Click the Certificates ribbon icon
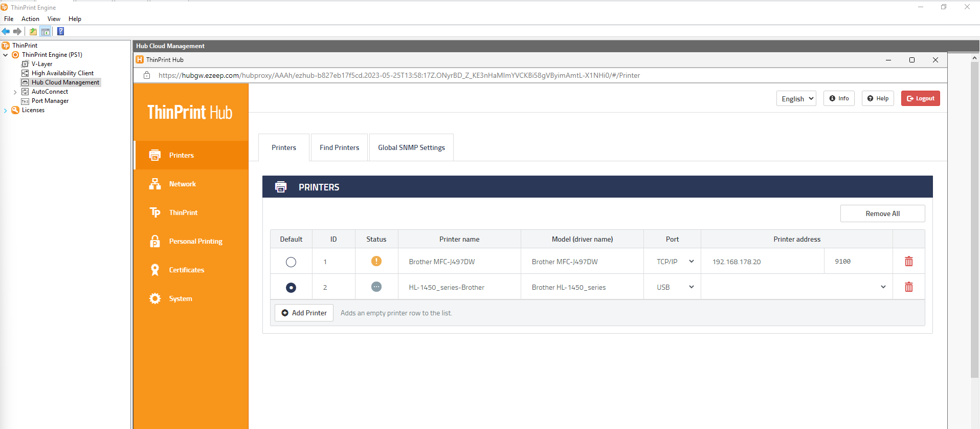Screen dimensions: 980x429 [155, 270]
